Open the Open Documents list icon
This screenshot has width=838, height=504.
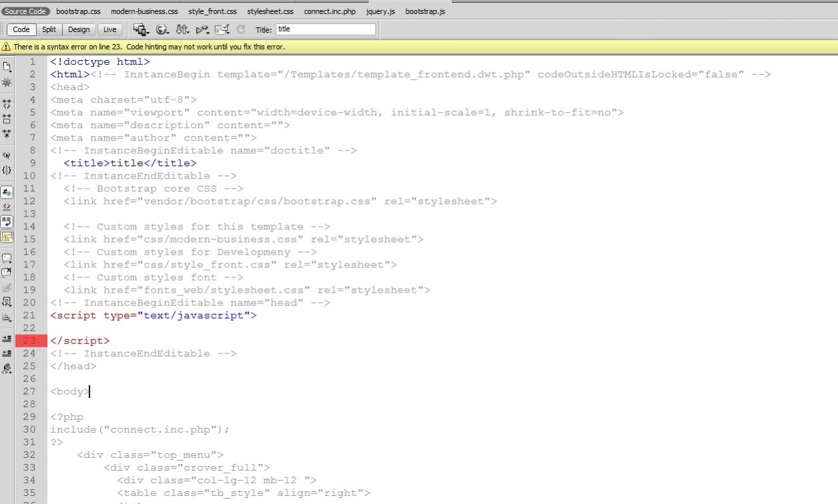tap(7, 67)
